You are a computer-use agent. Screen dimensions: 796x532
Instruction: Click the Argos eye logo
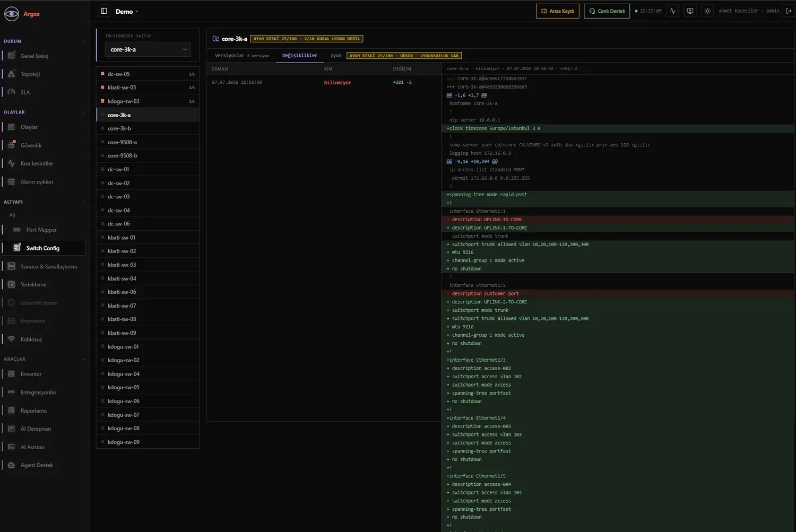11,14
